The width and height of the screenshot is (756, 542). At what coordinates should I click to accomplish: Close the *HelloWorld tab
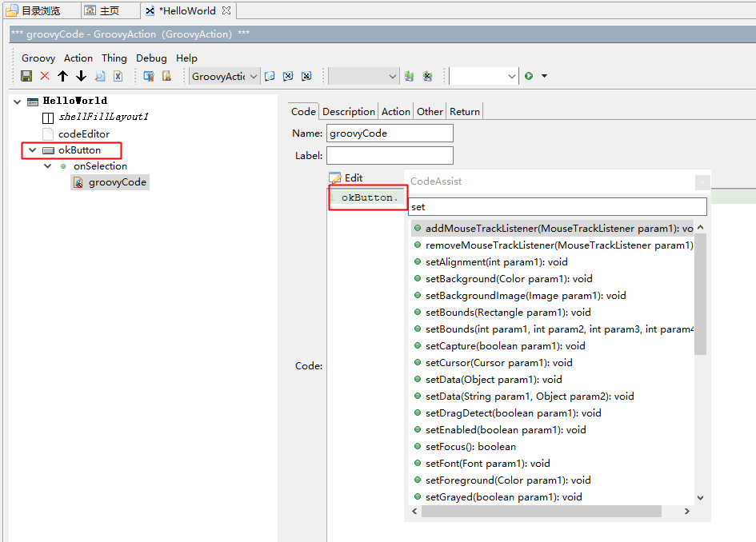coord(226,10)
